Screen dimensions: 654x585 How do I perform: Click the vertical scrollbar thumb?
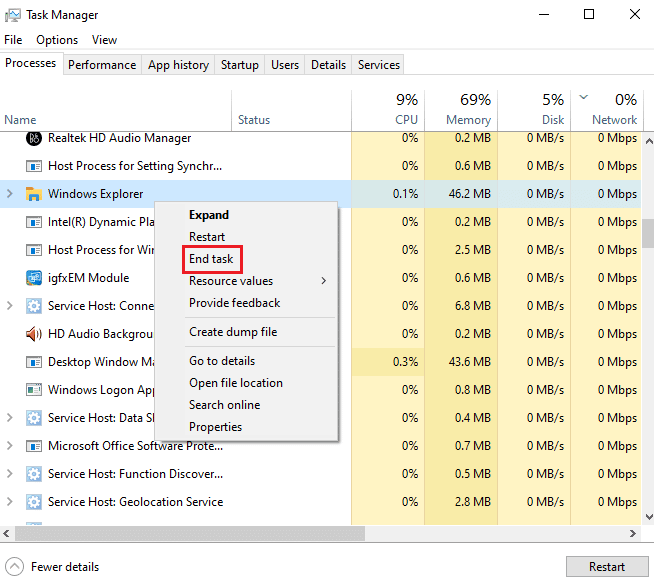648,233
